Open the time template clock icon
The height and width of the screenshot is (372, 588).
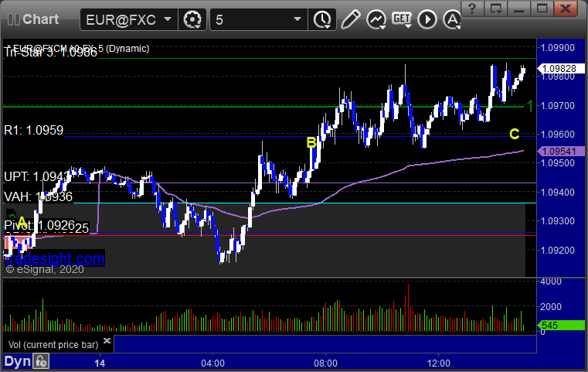click(321, 19)
